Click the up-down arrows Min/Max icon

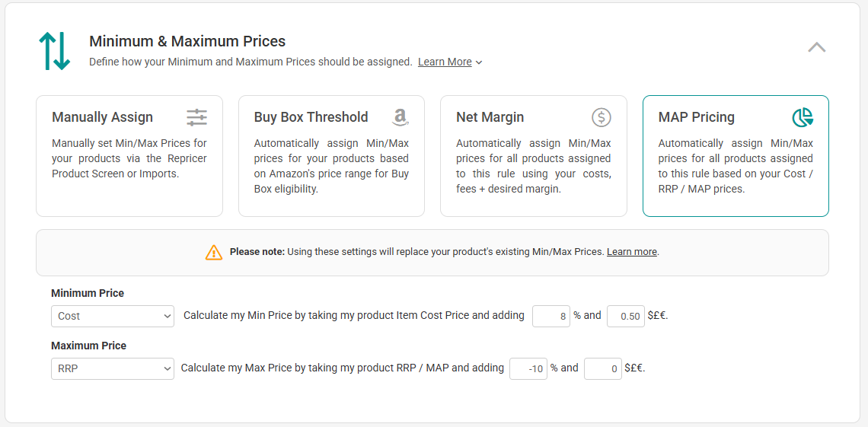54,51
